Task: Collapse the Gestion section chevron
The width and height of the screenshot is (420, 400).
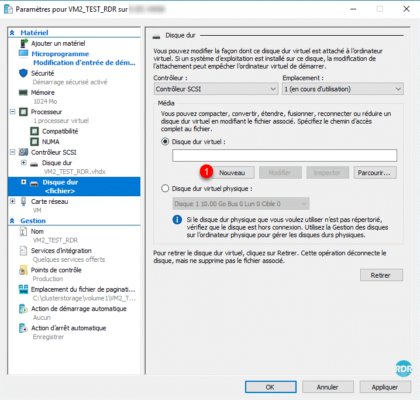Action: tap(12, 221)
